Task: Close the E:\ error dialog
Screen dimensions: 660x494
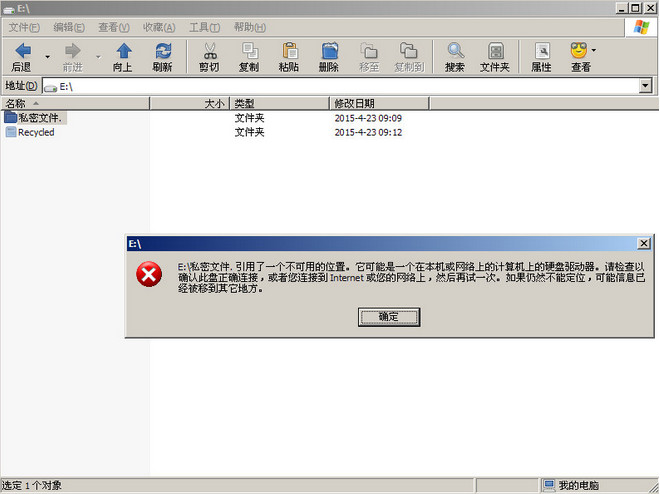Action: tap(644, 244)
